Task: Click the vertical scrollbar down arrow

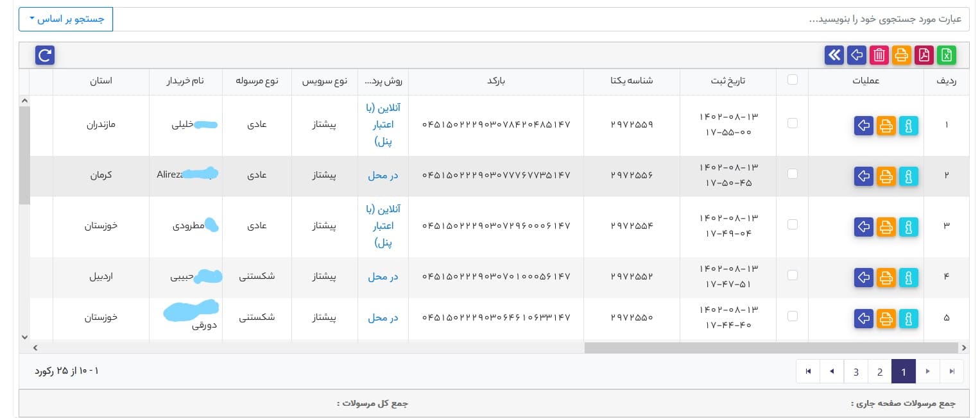Action: 24,337
